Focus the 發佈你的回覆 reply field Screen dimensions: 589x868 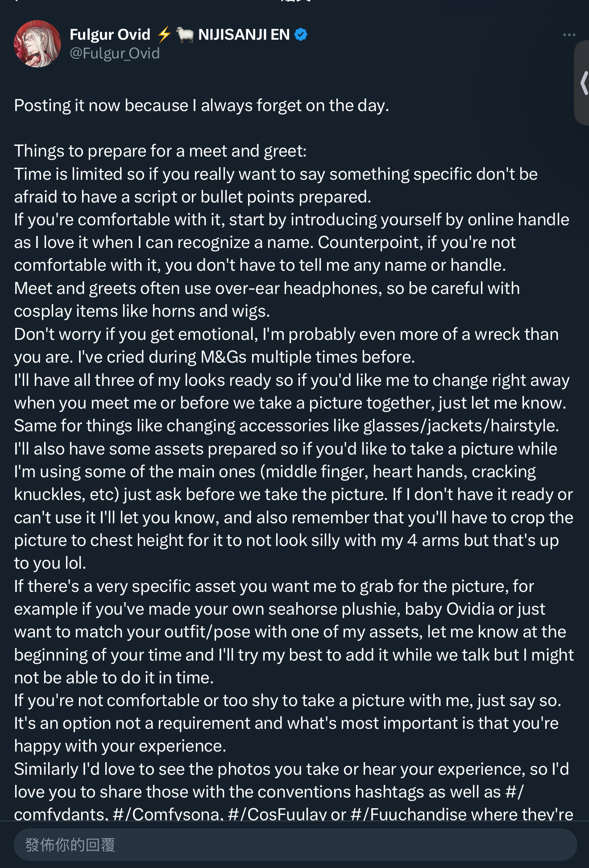click(295, 845)
